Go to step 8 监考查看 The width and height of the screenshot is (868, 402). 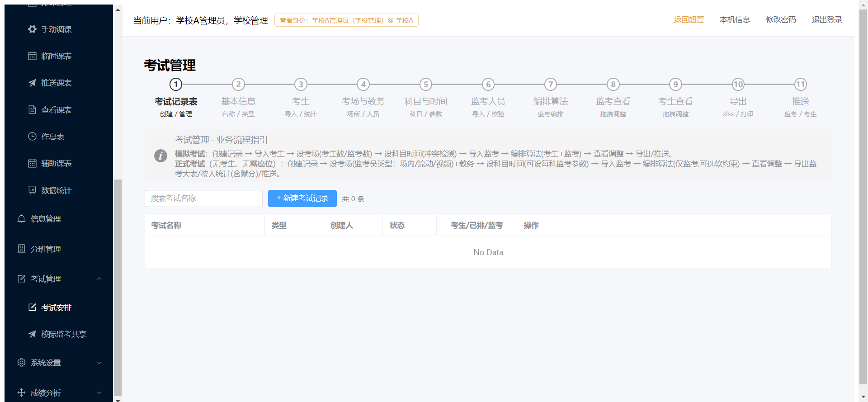[613, 98]
